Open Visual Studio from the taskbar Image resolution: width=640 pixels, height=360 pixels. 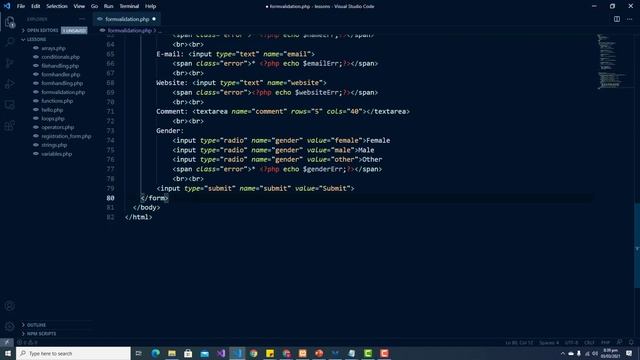point(221,353)
